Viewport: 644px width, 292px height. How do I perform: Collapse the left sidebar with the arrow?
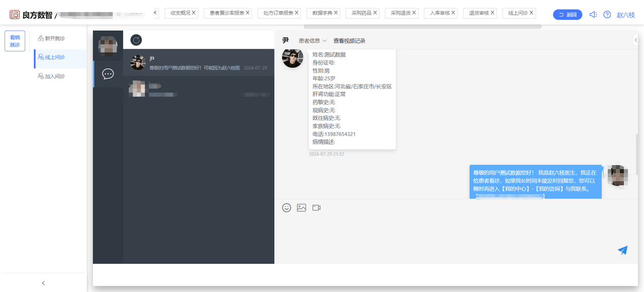click(x=43, y=283)
